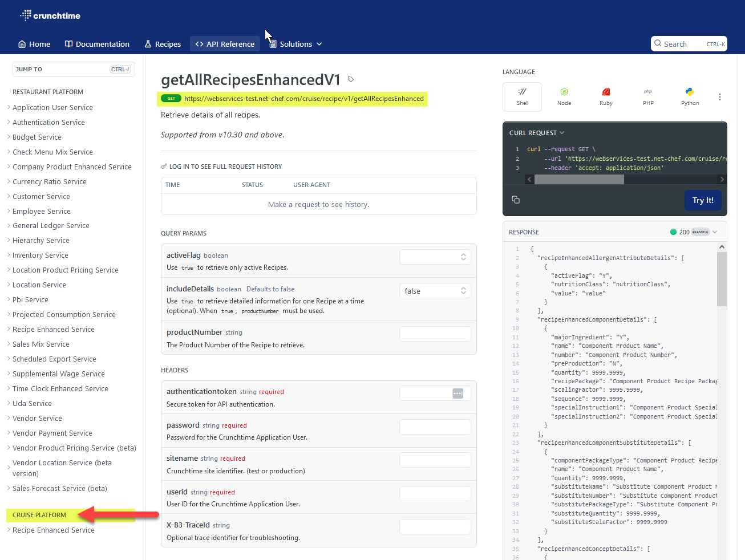Open Customer Service link
The width and height of the screenshot is (745, 560).
click(x=41, y=196)
